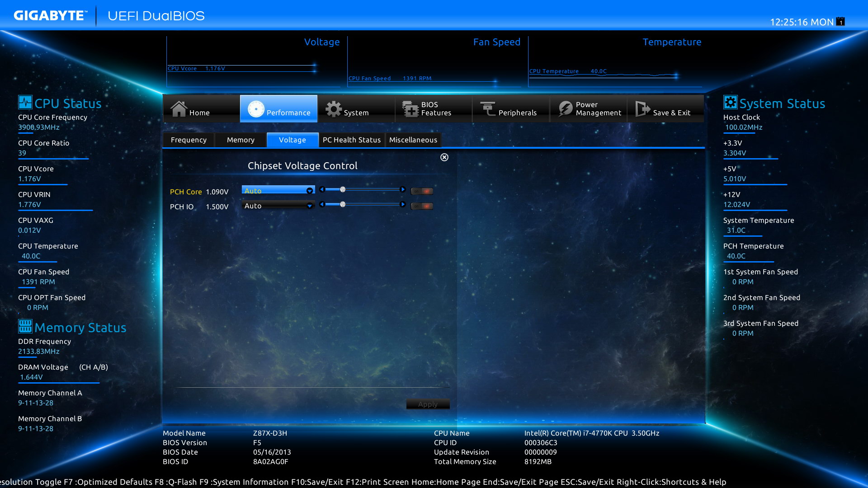Image resolution: width=868 pixels, height=488 pixels.
Task: Click the Memory Status RAM icon
Action: [x=25, y=326]
